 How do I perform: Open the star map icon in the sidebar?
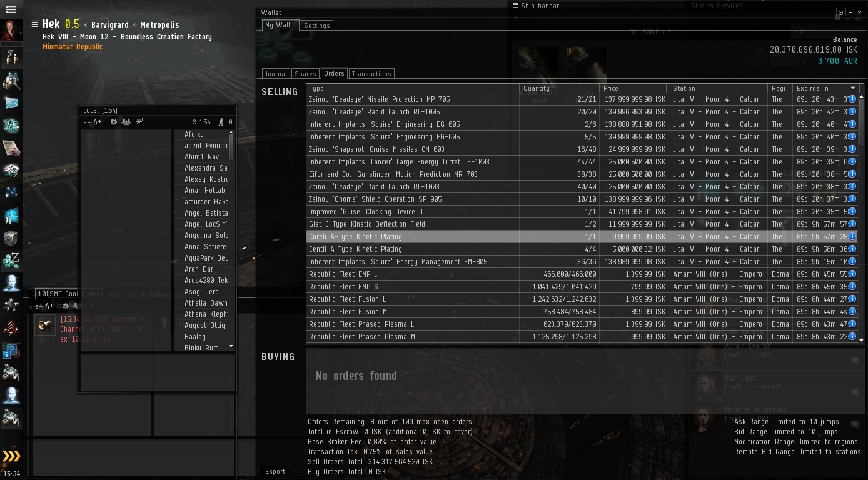point(11,193)
